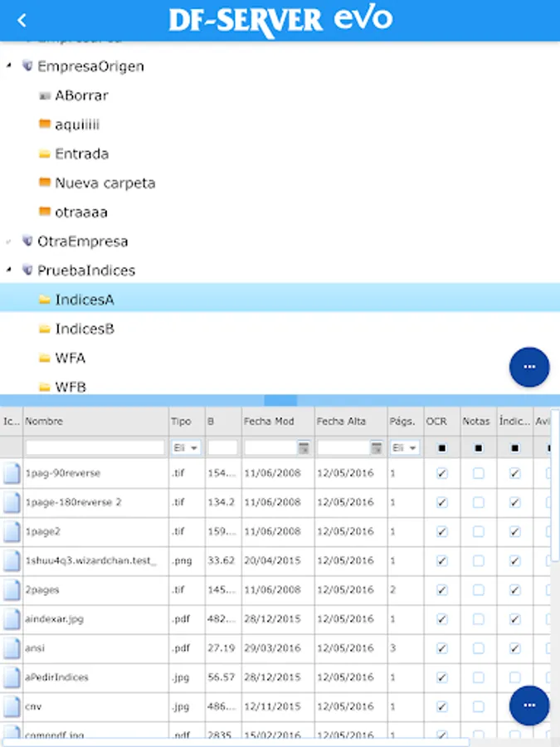Click the document icon for 1pag-90reverse

pyautogui.click(x=12, y=473)
